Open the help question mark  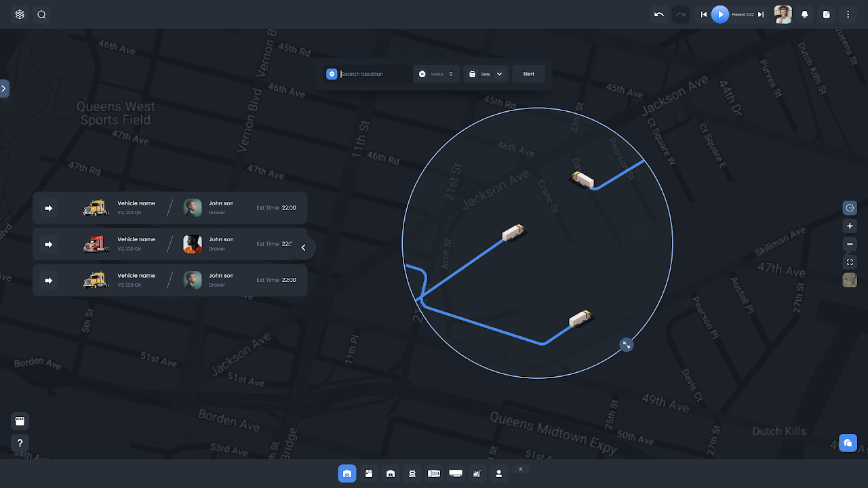tap(20, 443)
